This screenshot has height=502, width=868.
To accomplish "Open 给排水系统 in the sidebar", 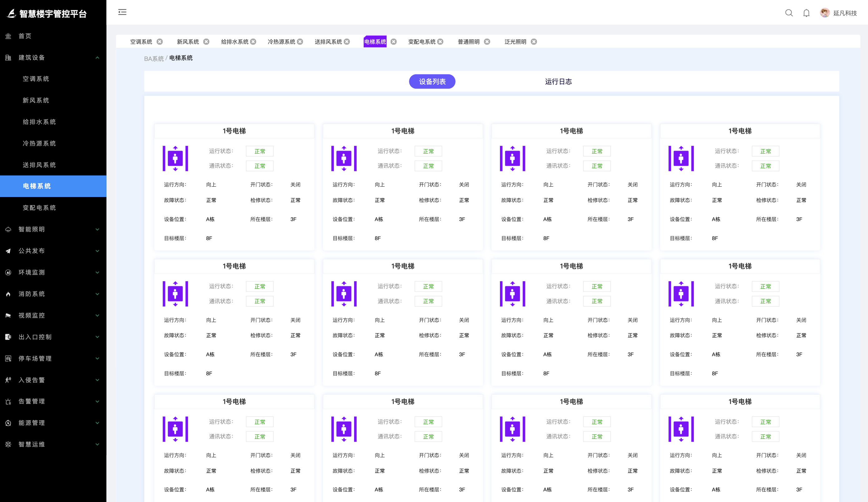I will (x=39, y=122).
